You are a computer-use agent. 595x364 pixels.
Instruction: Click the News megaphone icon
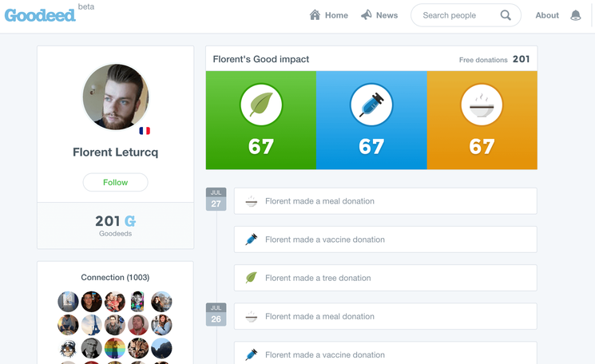point(366,15)
